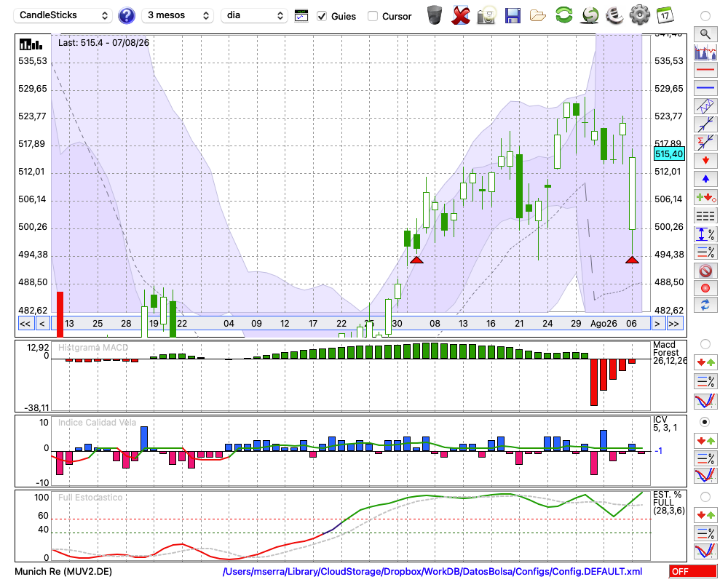Viewport: 728px width, 582px height.
Task: Select the sigma regression line tool
Action: coord(705,143)
